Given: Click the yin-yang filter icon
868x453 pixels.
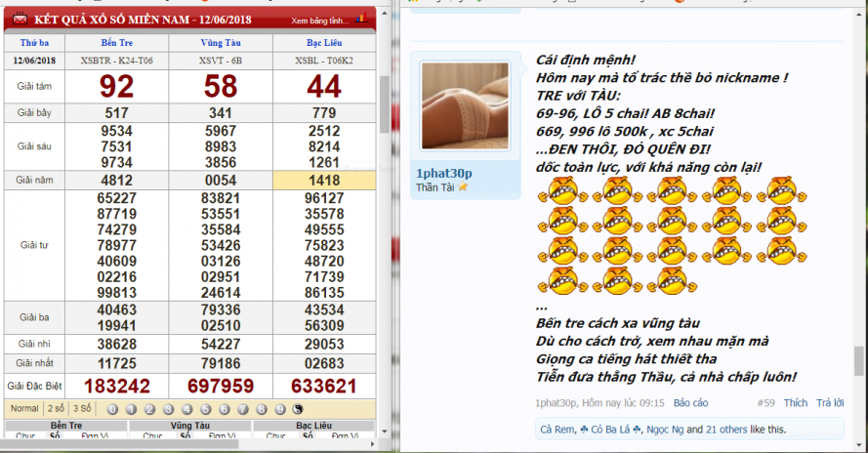Looking at the screenshot, I should (299, 408).
